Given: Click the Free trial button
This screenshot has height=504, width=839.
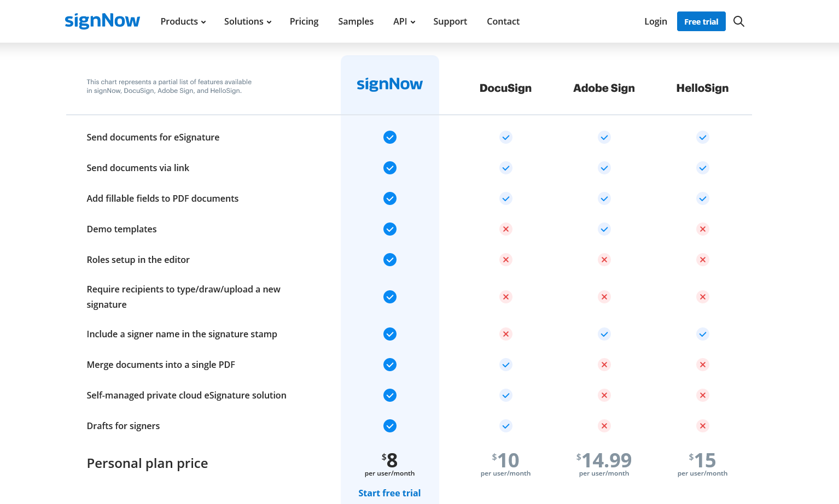Looking at the screenshot, I should (701, 21).
